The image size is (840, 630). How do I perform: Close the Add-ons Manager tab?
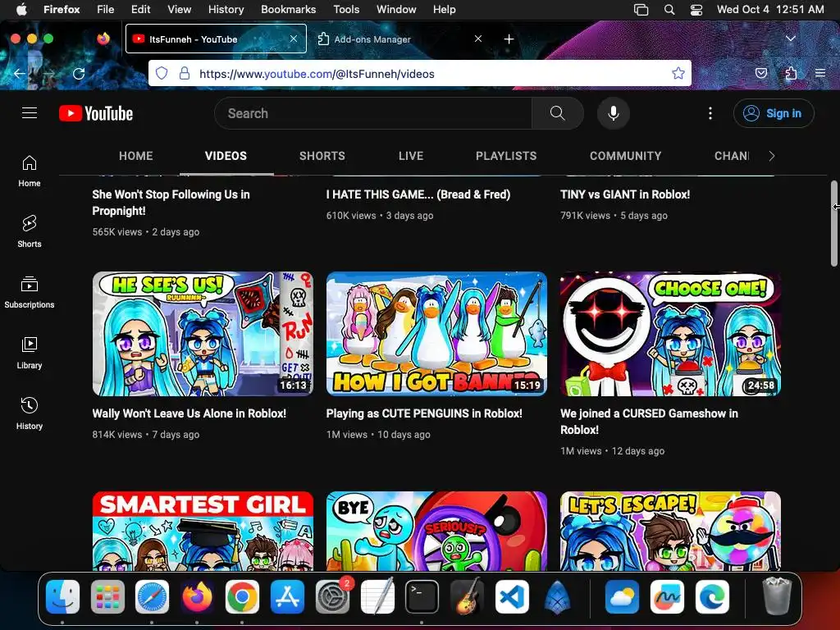(478, 39)
